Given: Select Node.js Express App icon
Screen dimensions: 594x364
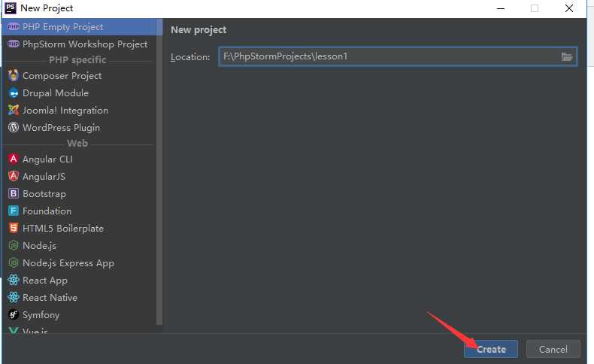Looking at the screenshot, I should tap(14, 262).
